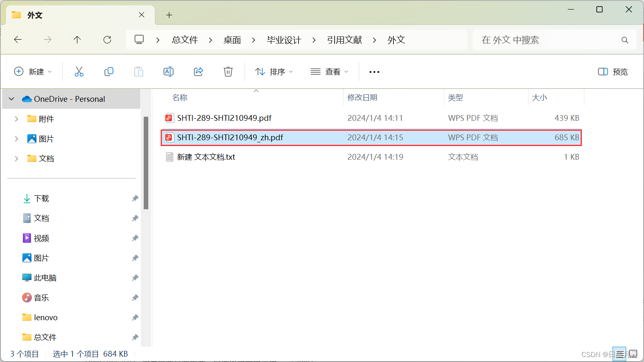Click the Paste clipboard icon
This screenshot has width=644, height=362.
tap(139, 72)
